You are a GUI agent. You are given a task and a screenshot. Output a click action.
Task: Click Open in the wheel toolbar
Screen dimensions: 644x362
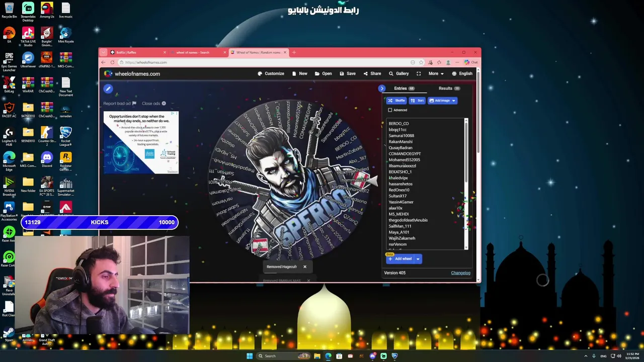tap(323, 73)
